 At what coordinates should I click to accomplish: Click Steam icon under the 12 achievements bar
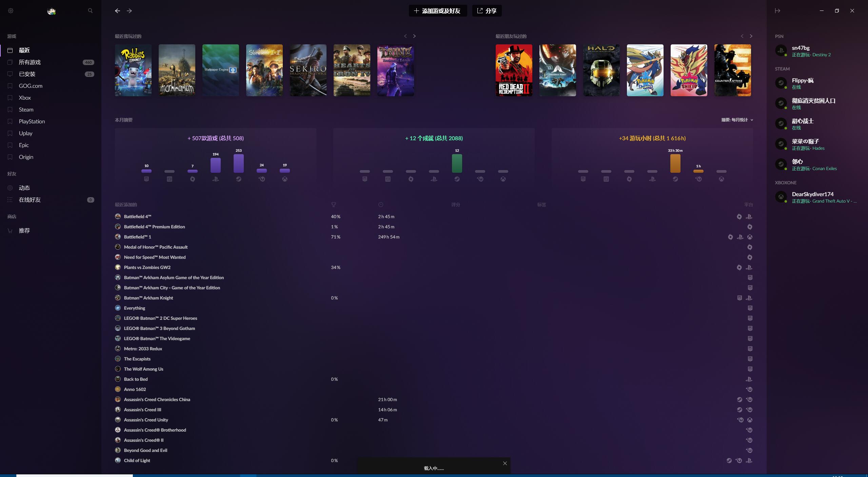457,179
